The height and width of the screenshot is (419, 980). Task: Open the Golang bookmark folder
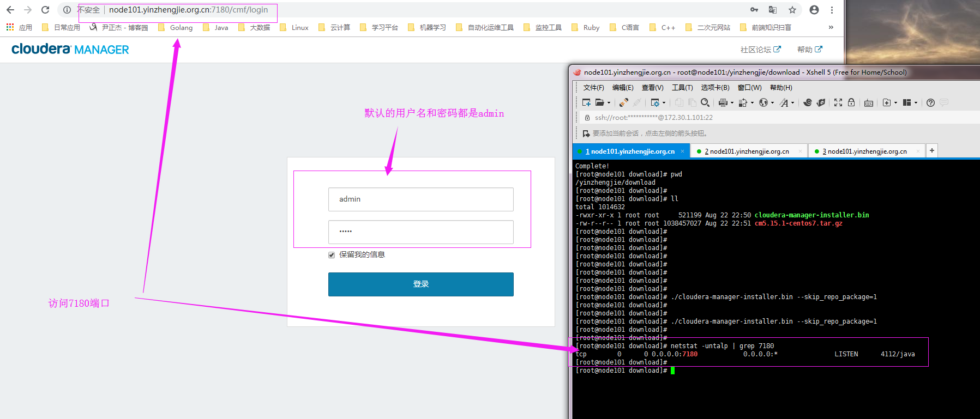click(176, 27)
